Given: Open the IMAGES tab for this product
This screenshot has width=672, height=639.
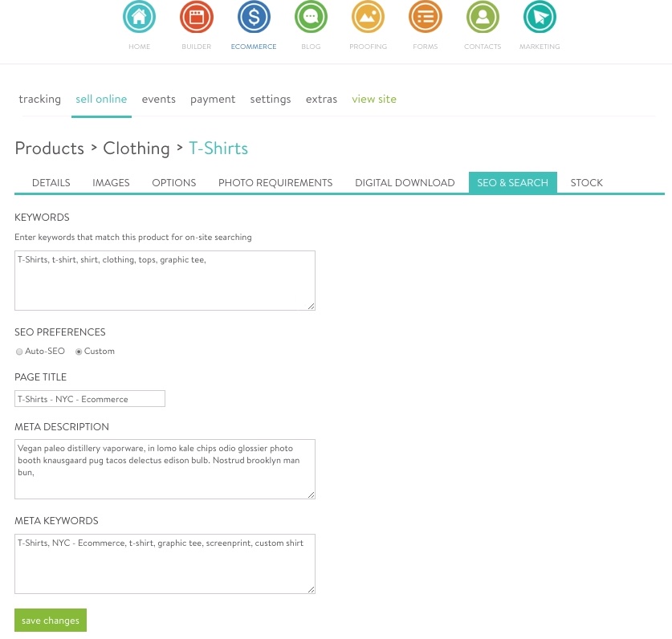Looking at the screenshot, I should (x=111, y=182).
